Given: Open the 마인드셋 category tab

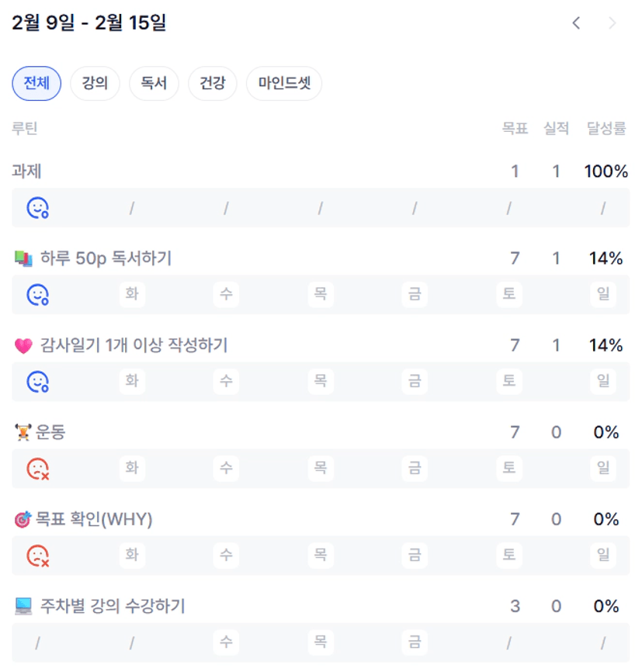Looking at the screenshot, I should tap(284, 84).
